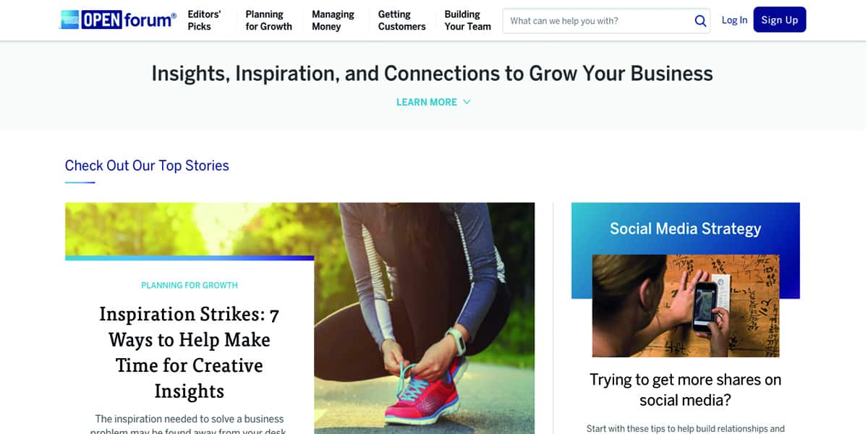
Task: Click the Log In link
Action: [x=734, y=20]
